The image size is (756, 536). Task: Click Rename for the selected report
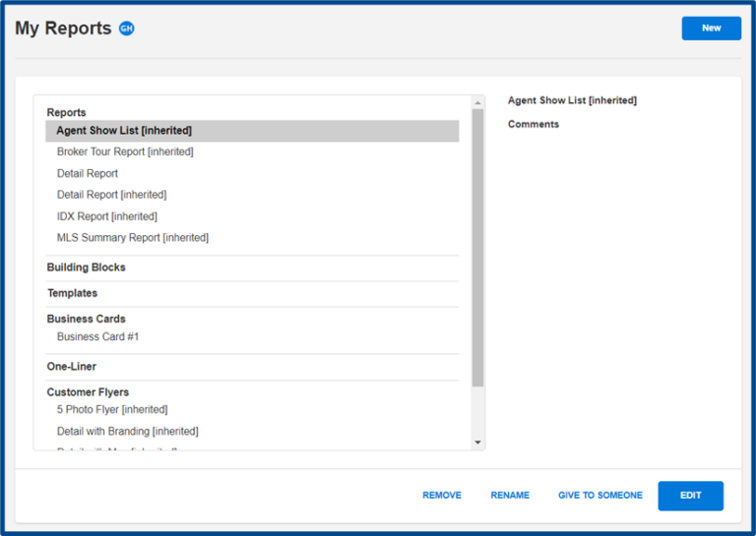point(510,496)
